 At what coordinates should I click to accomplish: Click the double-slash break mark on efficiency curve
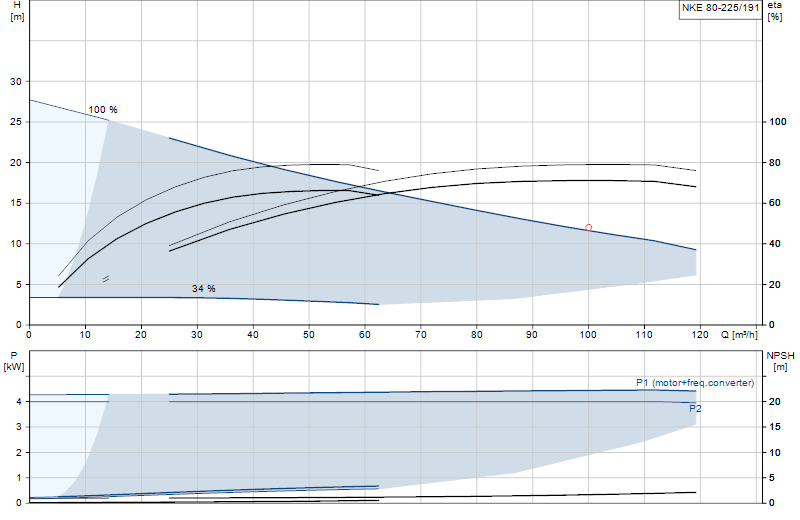point(106,279)
